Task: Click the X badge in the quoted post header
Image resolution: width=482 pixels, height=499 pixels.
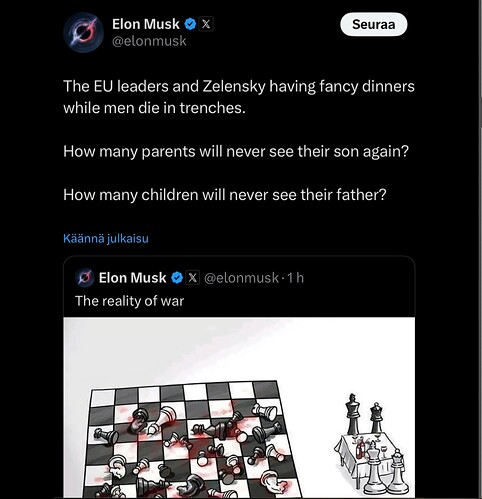Action: [x=192, y=278]
